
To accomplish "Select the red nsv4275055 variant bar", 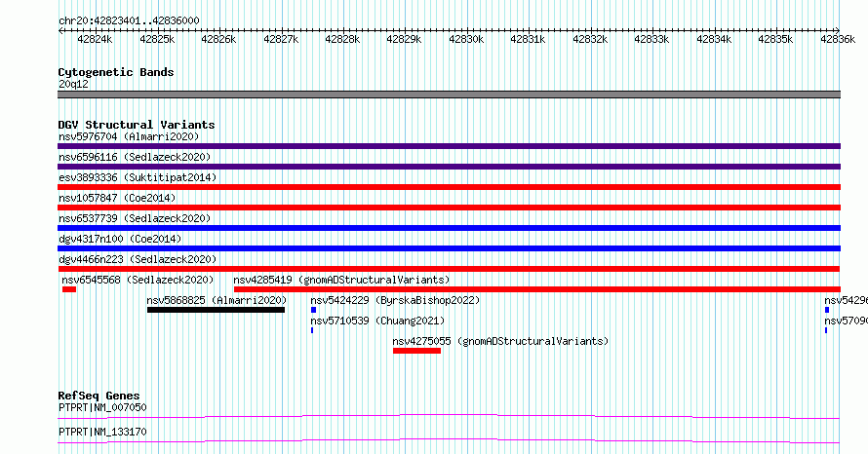I will pos(416,351).
